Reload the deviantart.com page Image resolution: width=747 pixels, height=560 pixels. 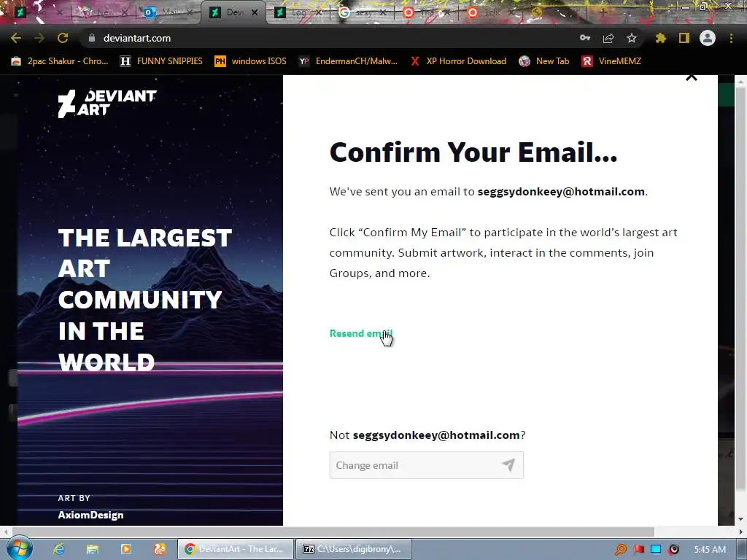click(x=63, y=38)
